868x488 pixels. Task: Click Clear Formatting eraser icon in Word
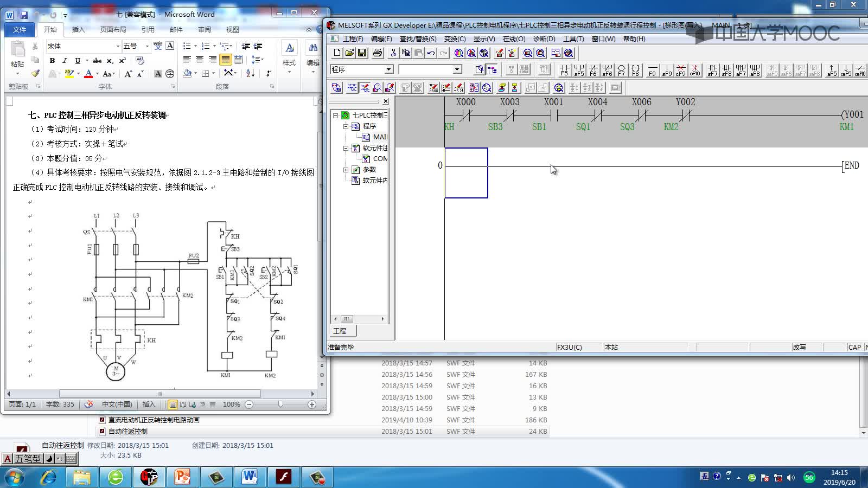[x=140, y=60]
